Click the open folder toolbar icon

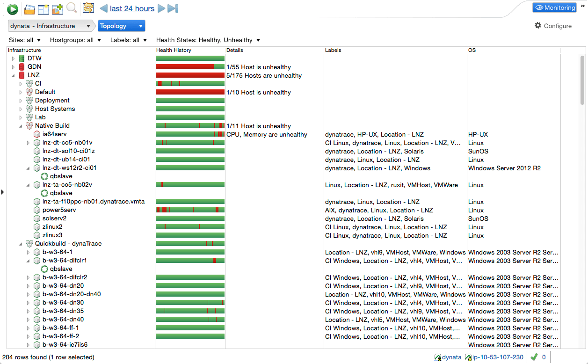coord(30,8)
